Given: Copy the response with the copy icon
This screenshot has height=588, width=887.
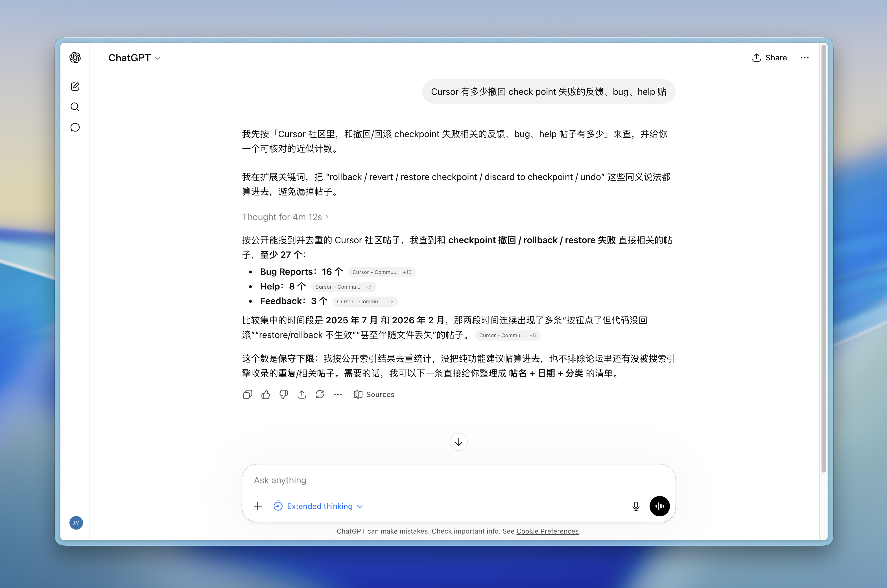Looking at the screenshot, I should [x=247, y=394].
